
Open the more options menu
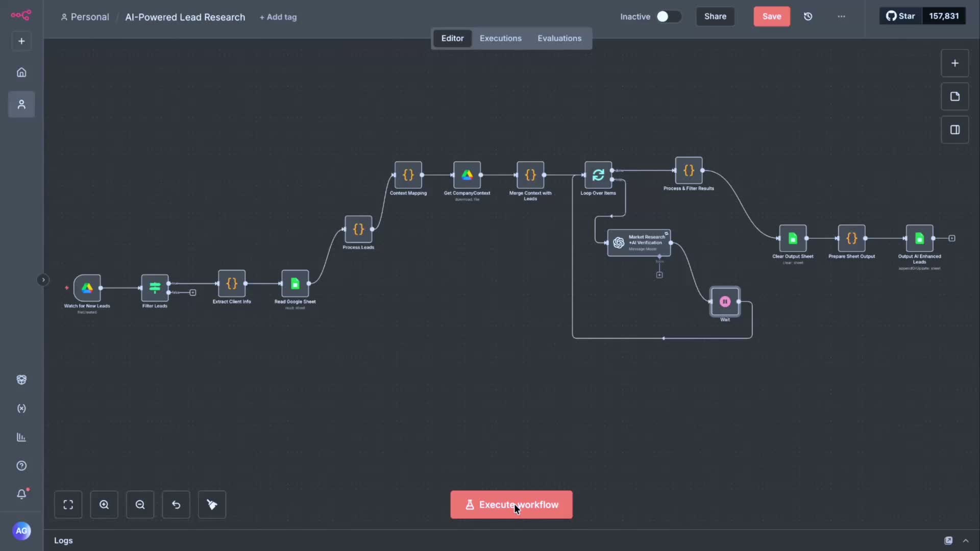(x=841, y=16)
